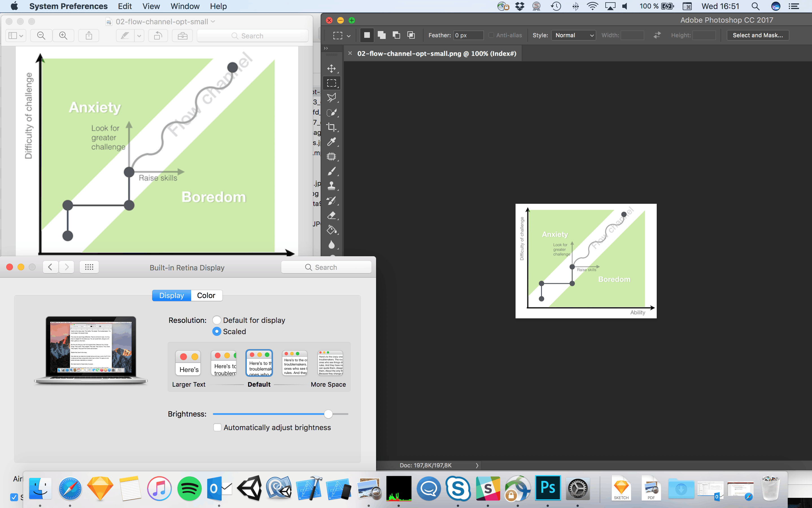The image size is (812, 508).
Task: Enable Automatically adjust brightness
Action: [217, 427]
